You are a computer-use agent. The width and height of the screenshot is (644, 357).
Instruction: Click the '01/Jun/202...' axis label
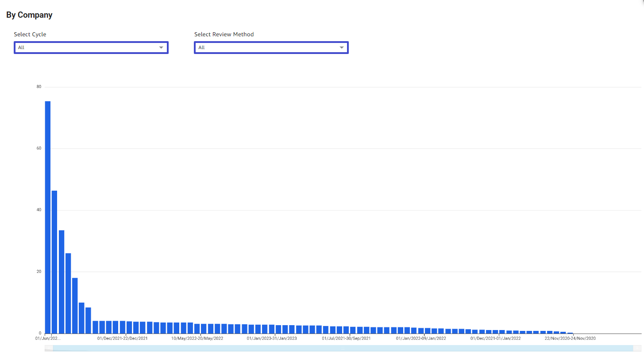click(48, 338)
